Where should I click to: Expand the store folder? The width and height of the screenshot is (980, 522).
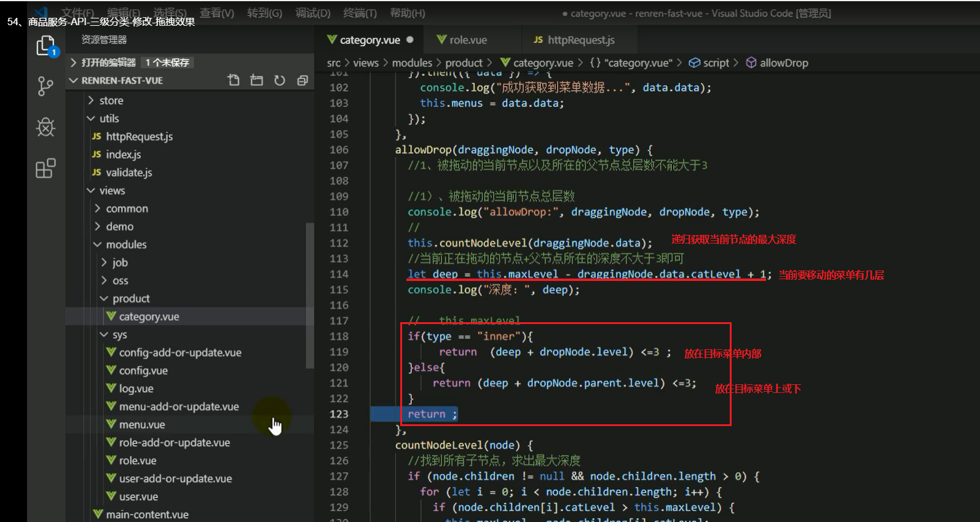pyautogui.click(x=91, y=100)
